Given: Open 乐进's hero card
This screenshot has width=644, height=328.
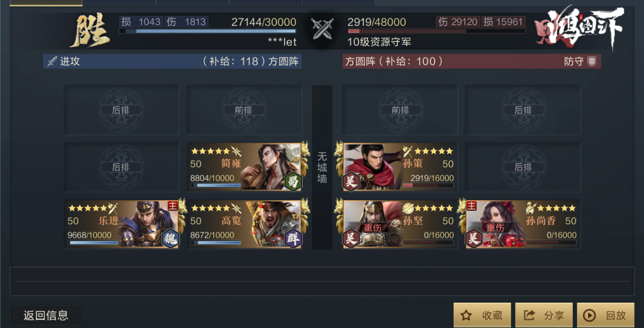Looking at the screenshot, I should point(122,224).
